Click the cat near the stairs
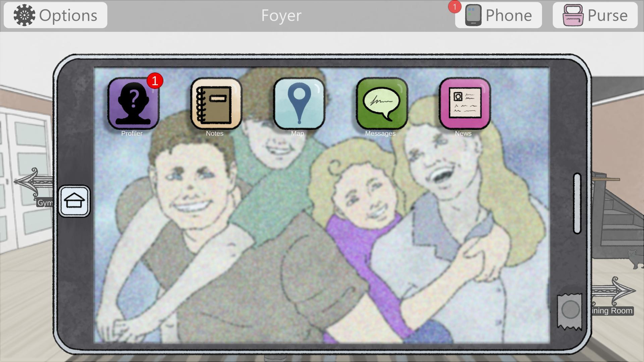Viewport: 644px width, 362px height. pos(635,258)
